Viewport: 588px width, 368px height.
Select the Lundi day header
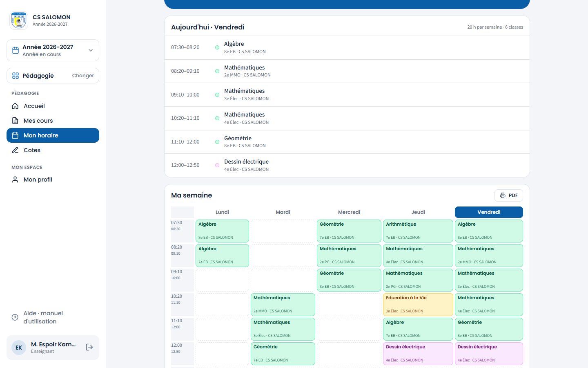(x=222, y=212)
